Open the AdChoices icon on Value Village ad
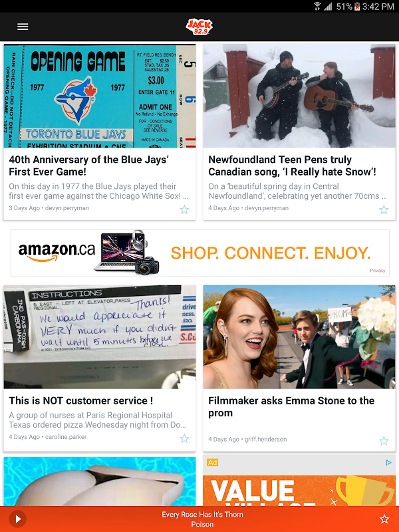This screenshot has width=399, height=532. (x=389, y=462)
